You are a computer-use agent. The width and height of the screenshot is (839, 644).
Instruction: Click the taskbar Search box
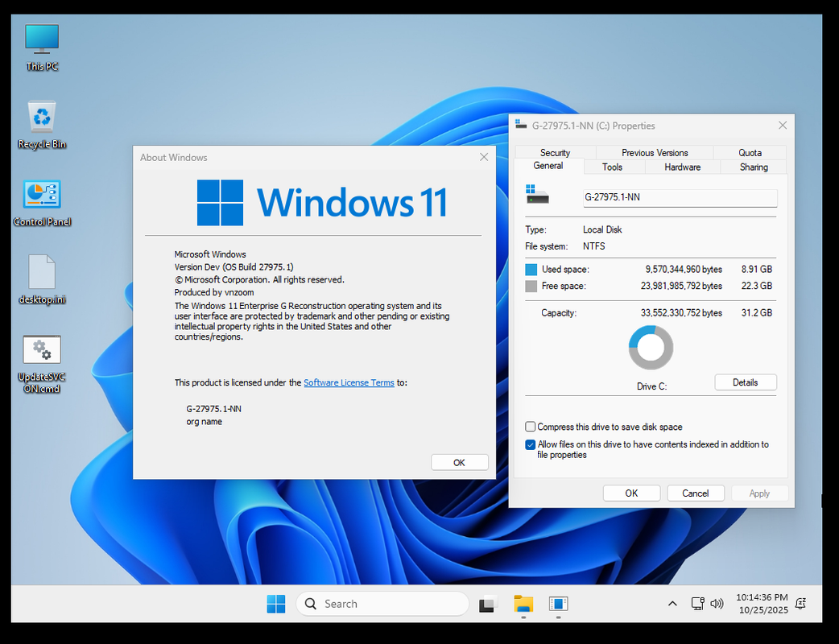(x=382, y=604)
